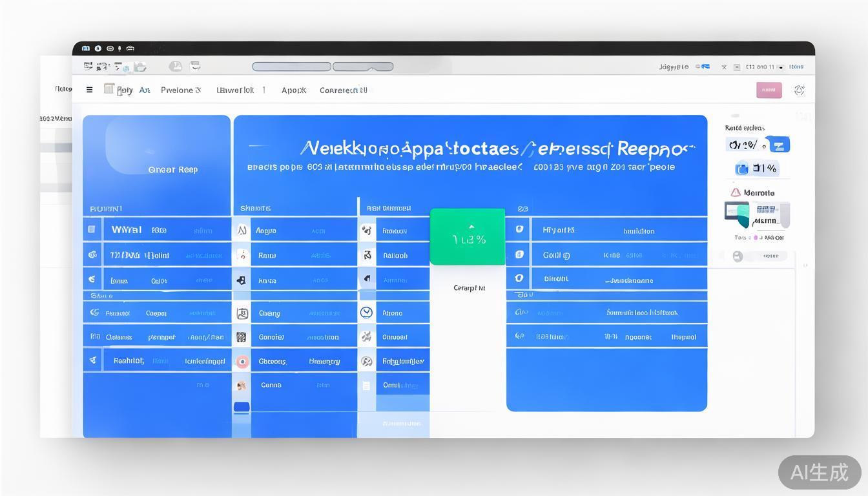The height and width of the screenshot is (496, 868).
Task: Toggle the shield checkbox in the Hfy row
Action: 519,229
